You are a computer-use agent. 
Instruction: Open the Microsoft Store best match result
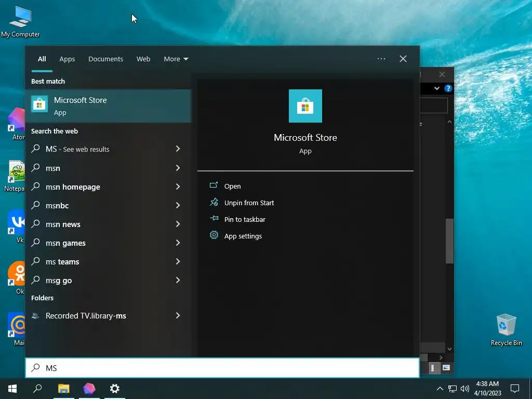point(108,106)
